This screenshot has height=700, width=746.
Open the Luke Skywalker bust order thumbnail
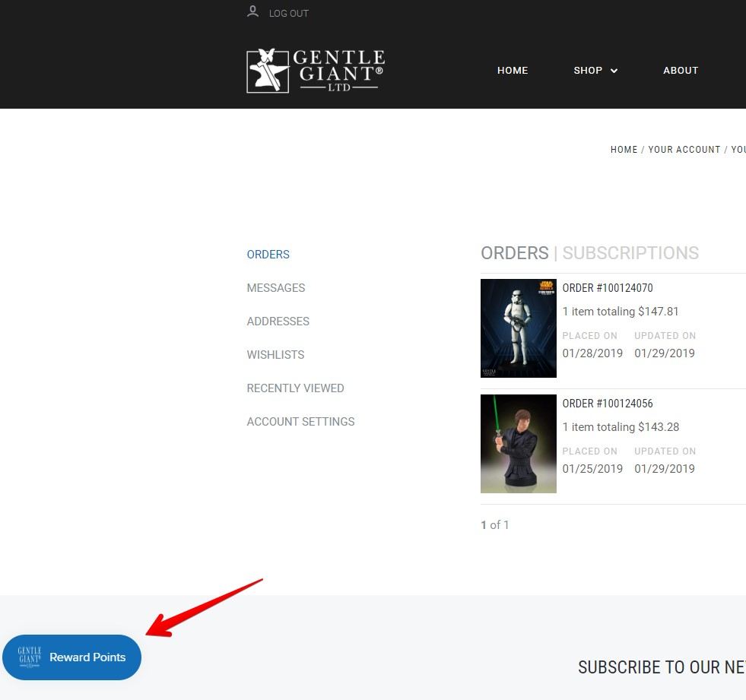click(519, 444)
